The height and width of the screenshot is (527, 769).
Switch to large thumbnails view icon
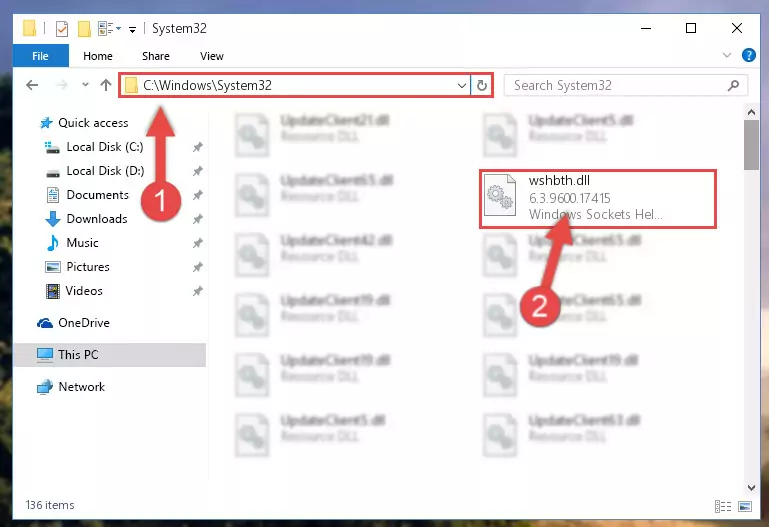pyautogui.click(x=744, y=506)
